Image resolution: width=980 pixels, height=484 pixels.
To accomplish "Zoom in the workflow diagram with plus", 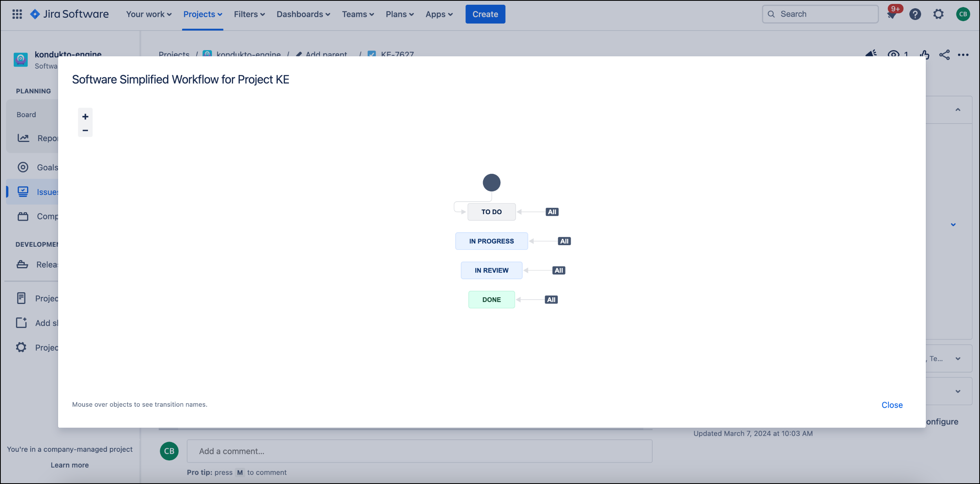I will [x=85, y=116].
